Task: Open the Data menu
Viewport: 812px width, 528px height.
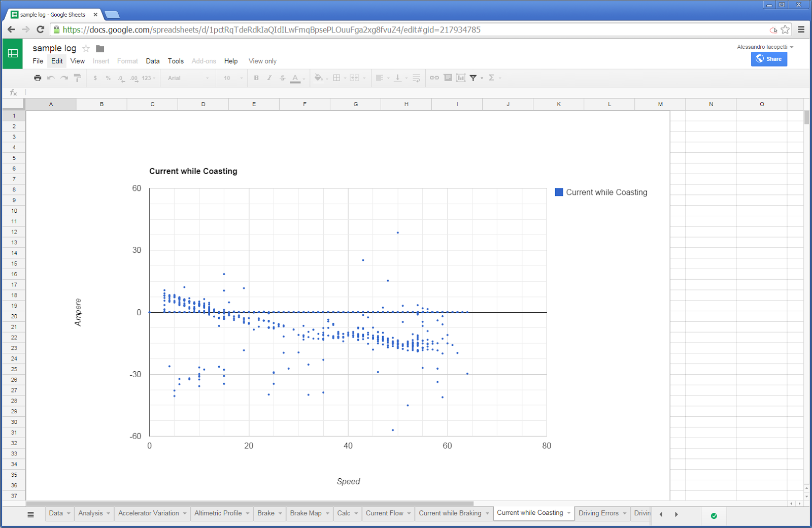Action: click(152, 61)
